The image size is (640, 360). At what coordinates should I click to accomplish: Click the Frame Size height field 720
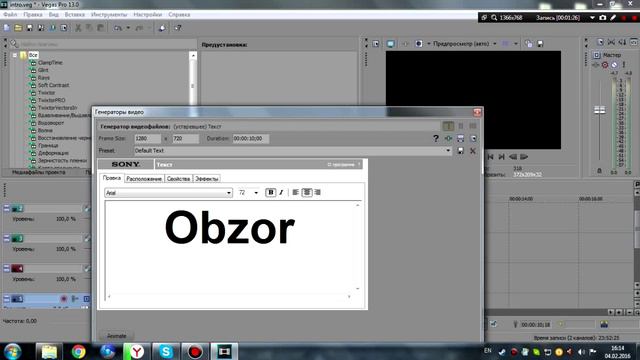click(x=185, y=139)
